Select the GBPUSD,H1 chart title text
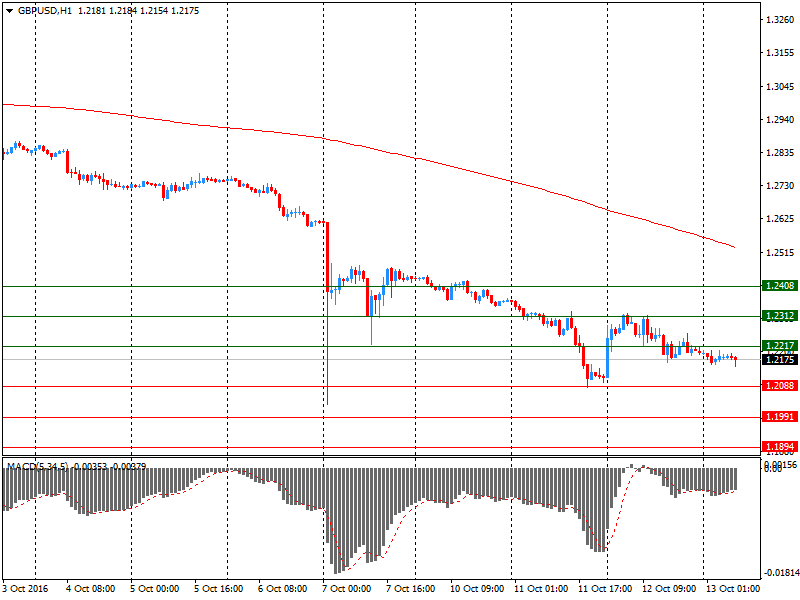This screenshot has height=600, width=800. (x=45, y=11)
